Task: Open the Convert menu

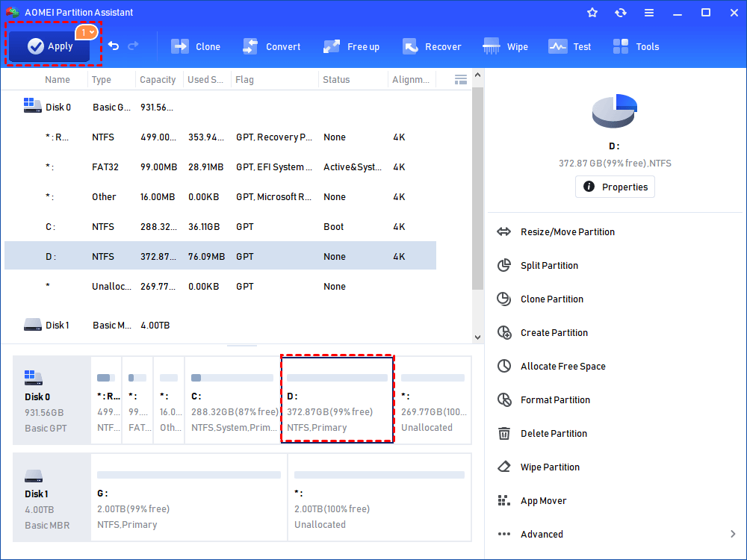Action: click(x=272, y=46)
